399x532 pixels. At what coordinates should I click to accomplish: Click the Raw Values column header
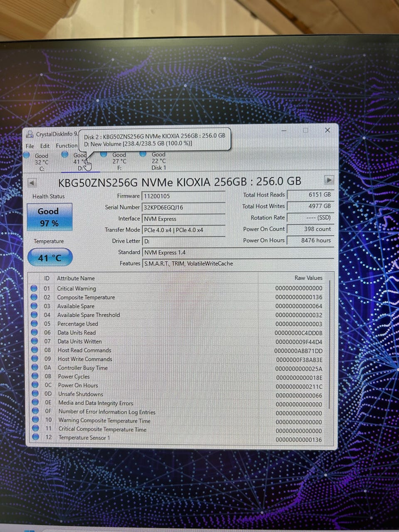click(308, 278)
